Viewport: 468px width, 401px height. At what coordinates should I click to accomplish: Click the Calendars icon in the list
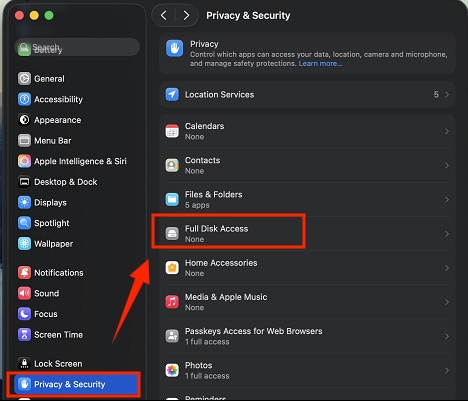coord(172,131)
